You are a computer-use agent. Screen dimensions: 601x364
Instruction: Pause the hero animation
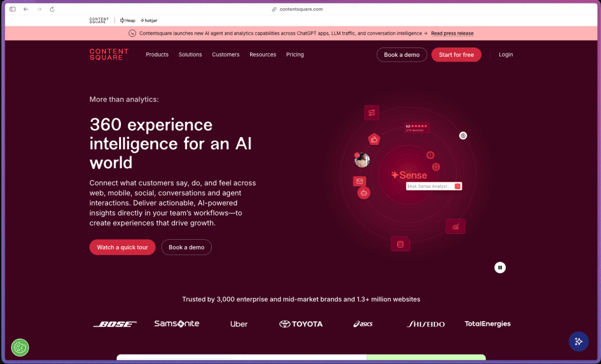[500, 267]
